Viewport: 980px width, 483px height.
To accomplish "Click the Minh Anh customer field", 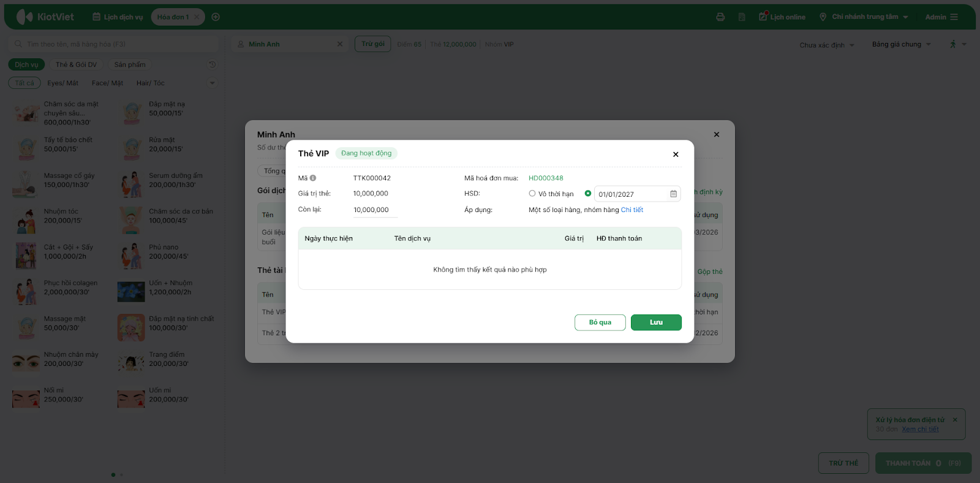I will click(290, 44).
